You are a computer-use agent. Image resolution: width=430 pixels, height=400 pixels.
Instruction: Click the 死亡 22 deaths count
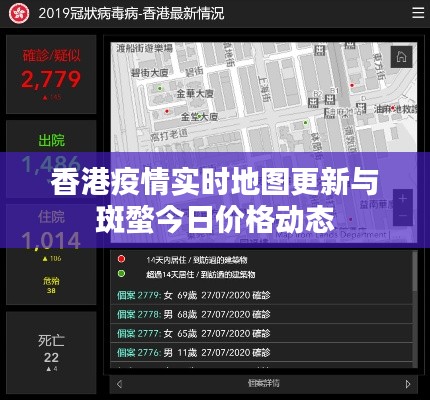[x=51, y=357]
